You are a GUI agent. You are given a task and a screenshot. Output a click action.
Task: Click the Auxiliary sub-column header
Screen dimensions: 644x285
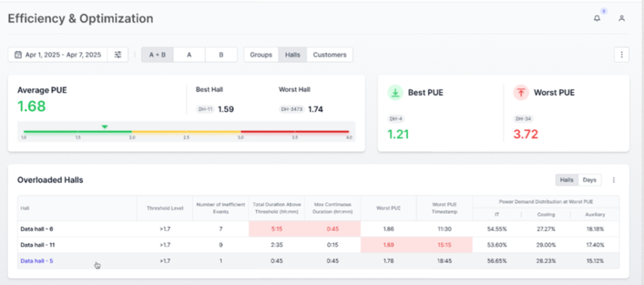pos(595,215)
